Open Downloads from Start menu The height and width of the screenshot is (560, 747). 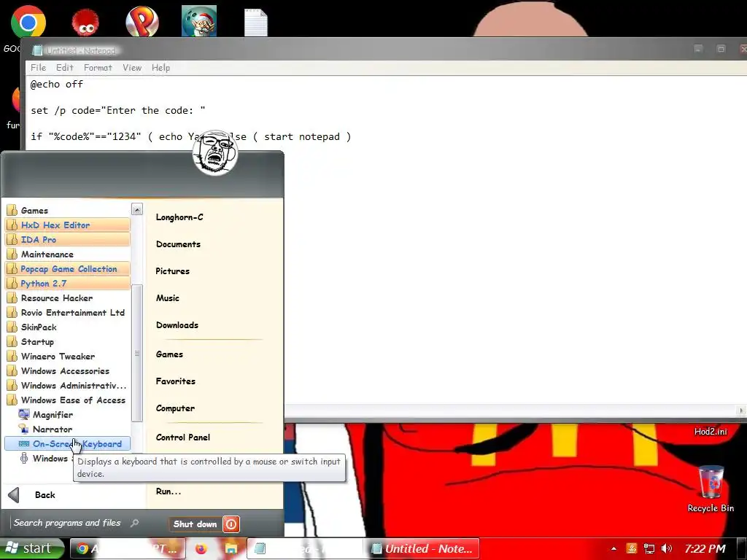pyautogui.click(x=177, y=325)
